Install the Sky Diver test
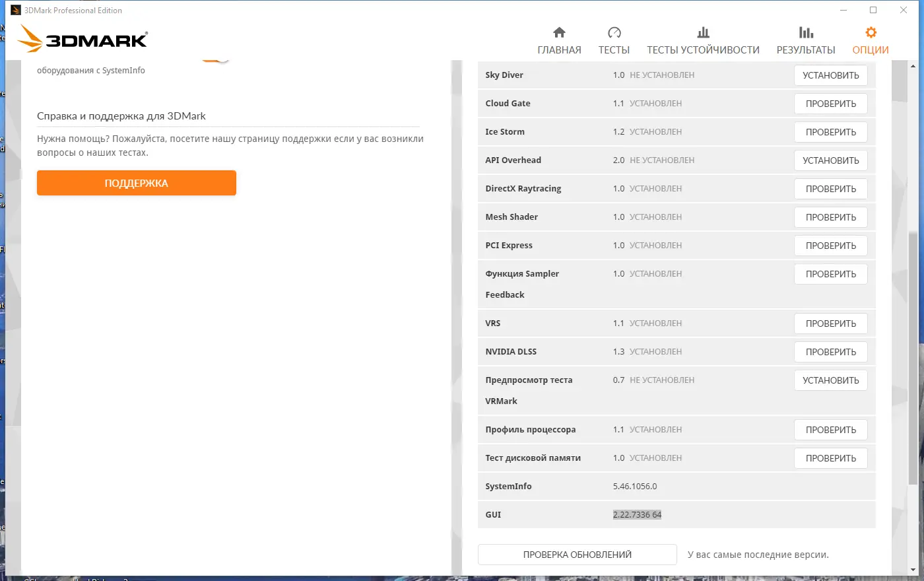 (x=831, y=75)
